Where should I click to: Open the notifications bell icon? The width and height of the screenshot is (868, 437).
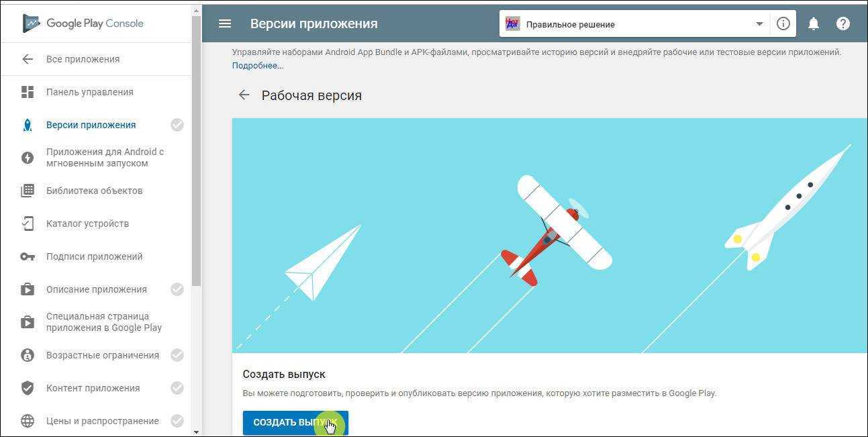point(814,23)
